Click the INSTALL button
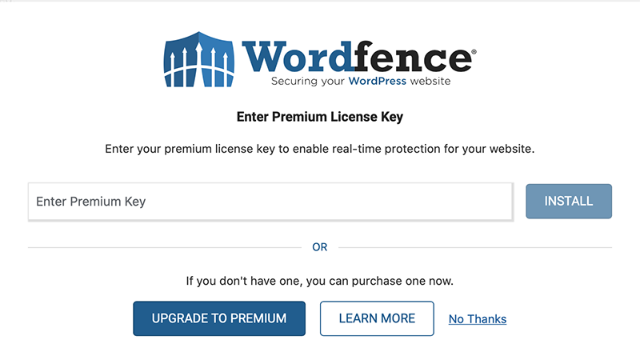Viewport: 640px width, 364px height. click(x=569, y=201)
